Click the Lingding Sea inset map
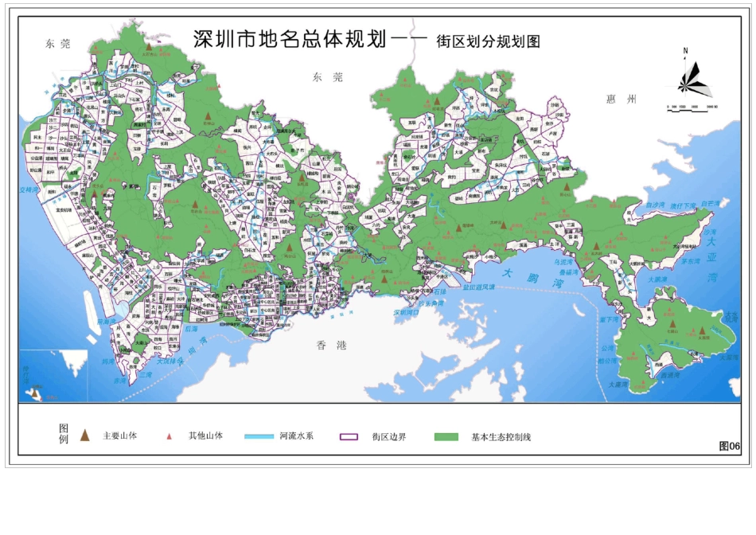756x535 pixels. (x=53, y=376)
